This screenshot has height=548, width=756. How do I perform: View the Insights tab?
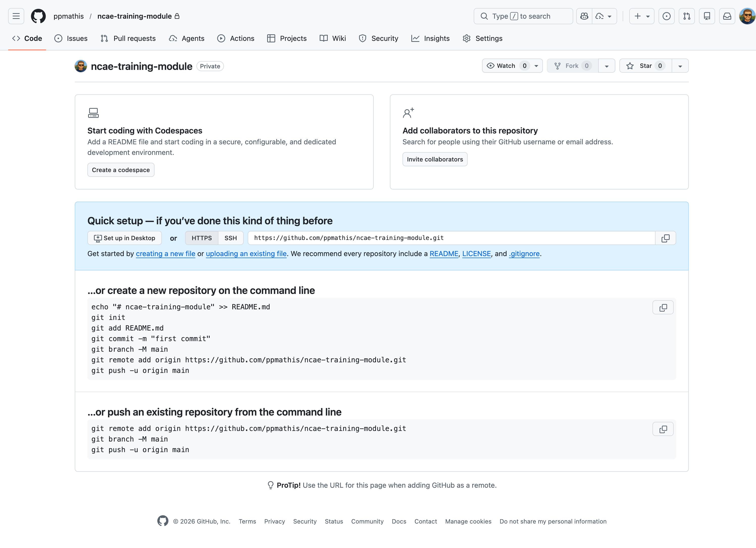[430, 38]
